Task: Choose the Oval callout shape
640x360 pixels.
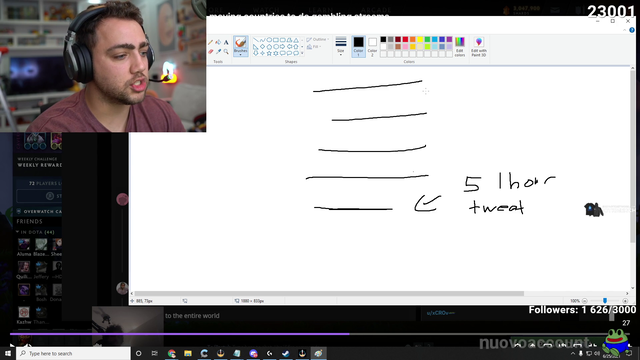Action: [x=289, y=53]
